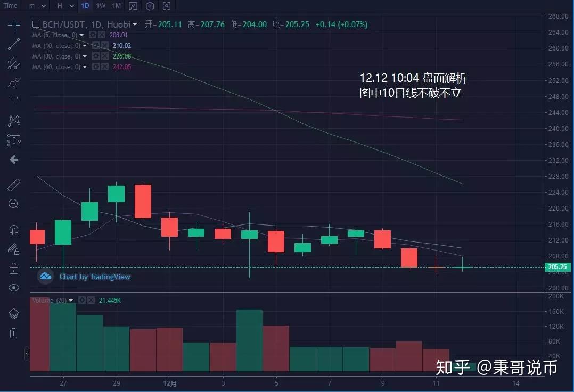Open chart settings hexagon icon

pyautogui.click(x=150, y=6)
